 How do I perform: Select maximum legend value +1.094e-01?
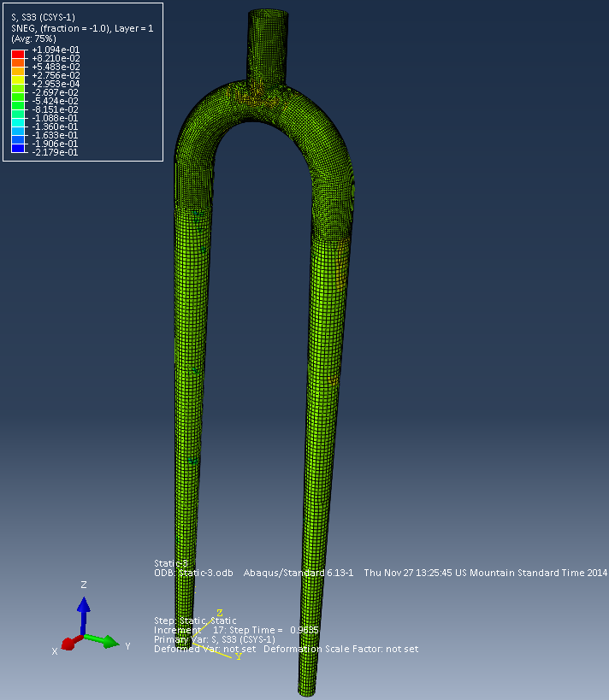56,50
